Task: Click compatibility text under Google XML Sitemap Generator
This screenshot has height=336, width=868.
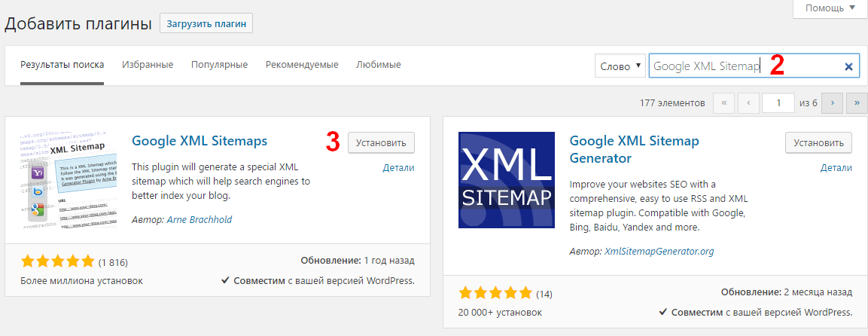Action: (x=756, y=312)
